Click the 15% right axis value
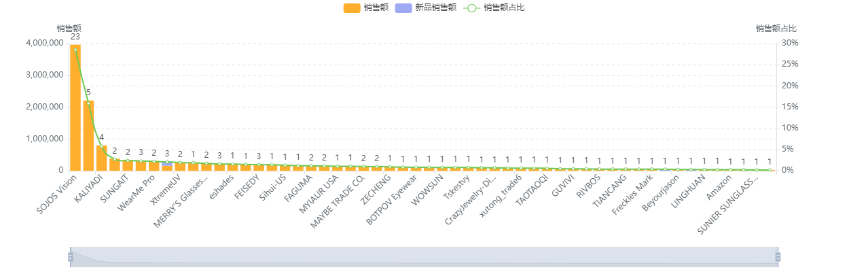 coord(790,107)
